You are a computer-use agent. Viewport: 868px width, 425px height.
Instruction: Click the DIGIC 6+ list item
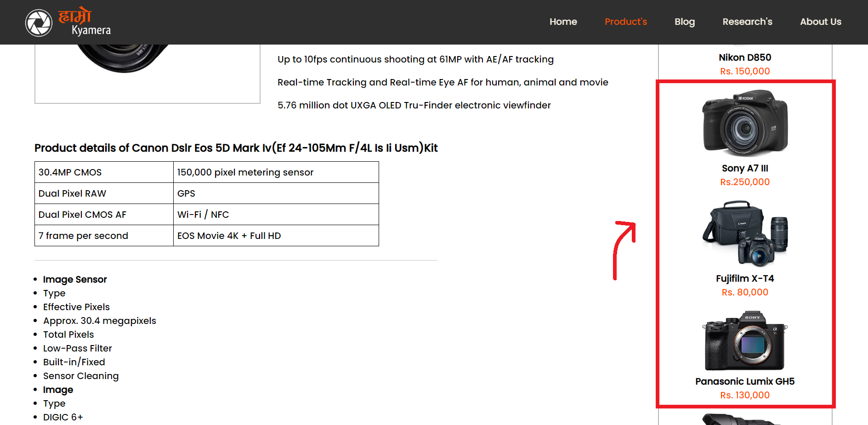(63, 417)
